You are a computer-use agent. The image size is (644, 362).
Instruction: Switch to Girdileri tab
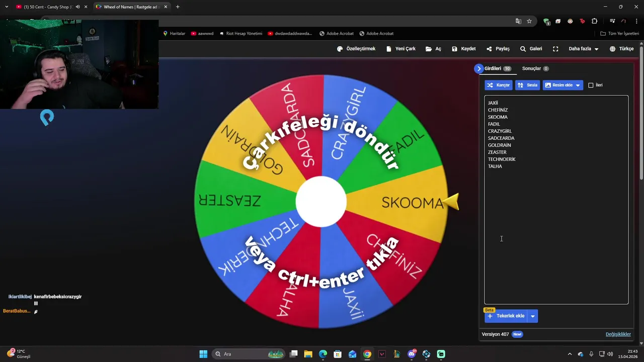click(x=498, y=68)
